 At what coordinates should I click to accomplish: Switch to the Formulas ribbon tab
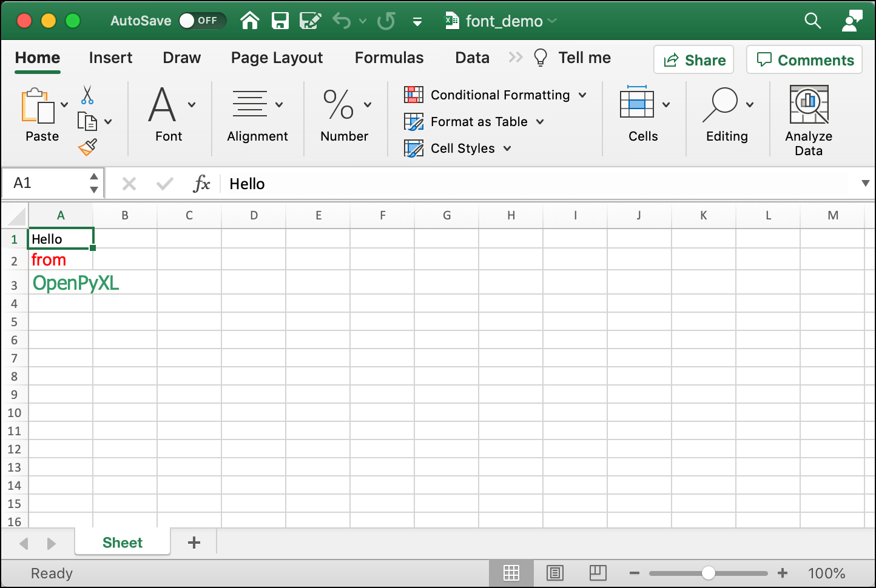click(389, 58)
